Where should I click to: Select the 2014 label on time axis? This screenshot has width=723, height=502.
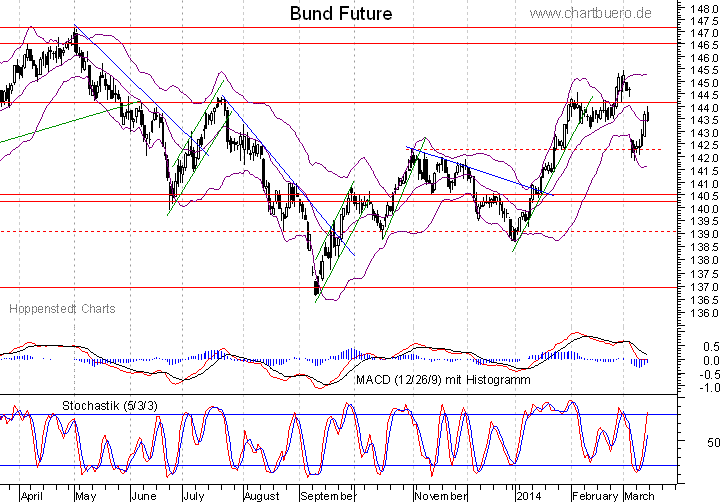528,496
